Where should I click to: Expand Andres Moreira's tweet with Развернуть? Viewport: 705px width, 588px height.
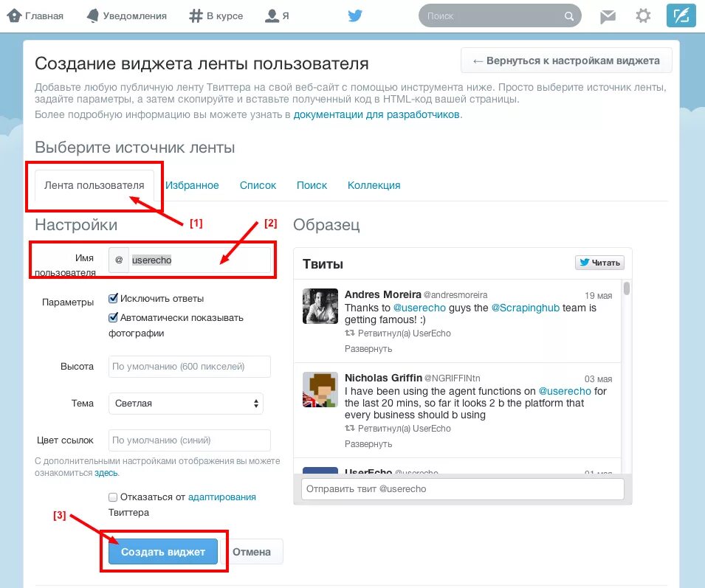[368, 348]
